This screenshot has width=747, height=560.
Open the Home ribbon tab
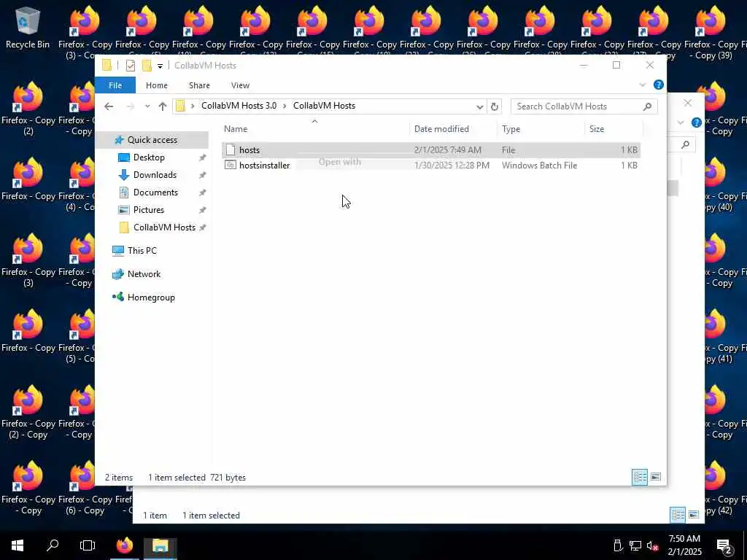[157, 85]
